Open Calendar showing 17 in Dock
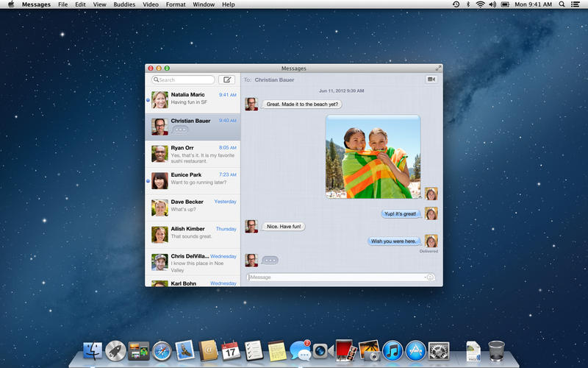The width and height of the screenshot is (588, 368). [231, 351]
